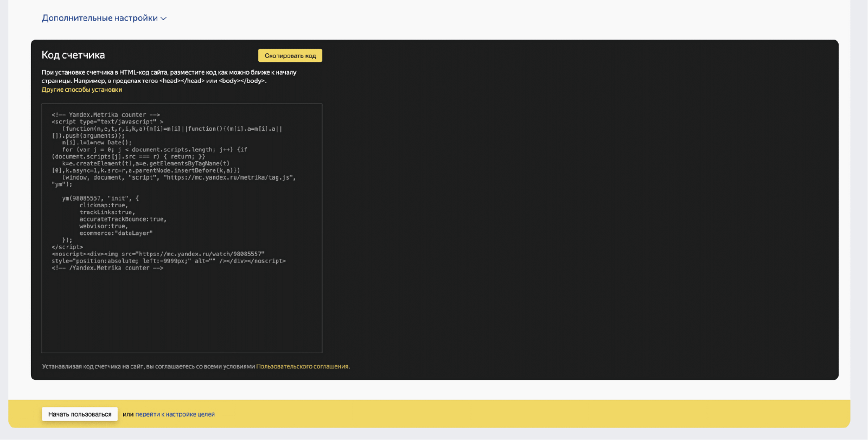Click the chevron beside Дополнительные настройки
Viewport: 868px width, 440px height.
(x=164, y=18)
